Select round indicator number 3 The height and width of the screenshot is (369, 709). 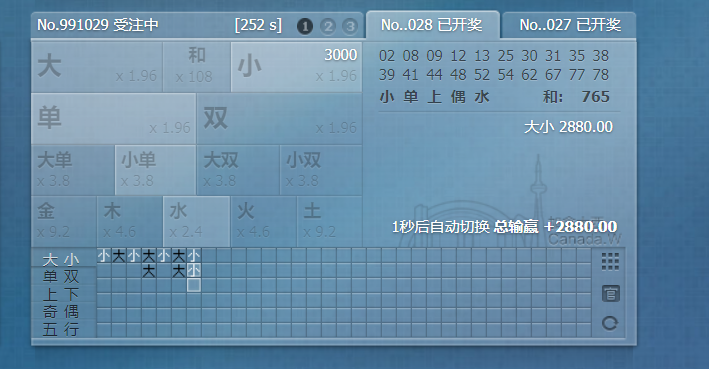tap(350, 26)
